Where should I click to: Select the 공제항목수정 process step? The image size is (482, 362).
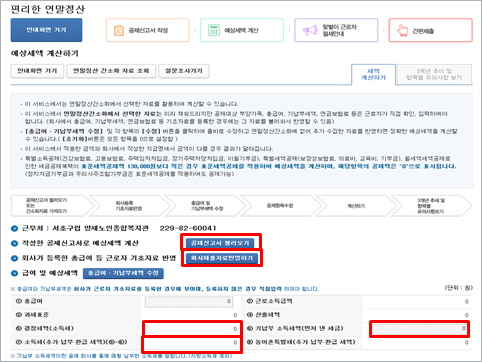280,206
